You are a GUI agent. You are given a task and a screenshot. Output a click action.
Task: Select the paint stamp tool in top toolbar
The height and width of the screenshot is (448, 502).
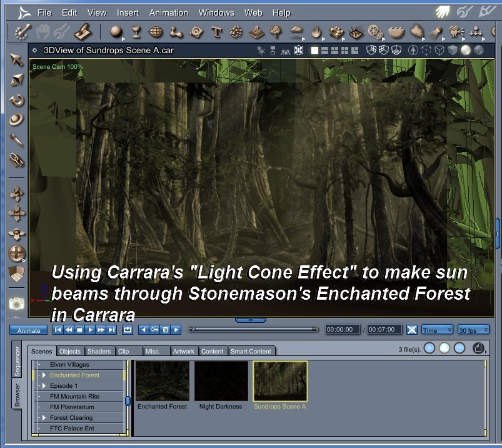coord(83,32)
